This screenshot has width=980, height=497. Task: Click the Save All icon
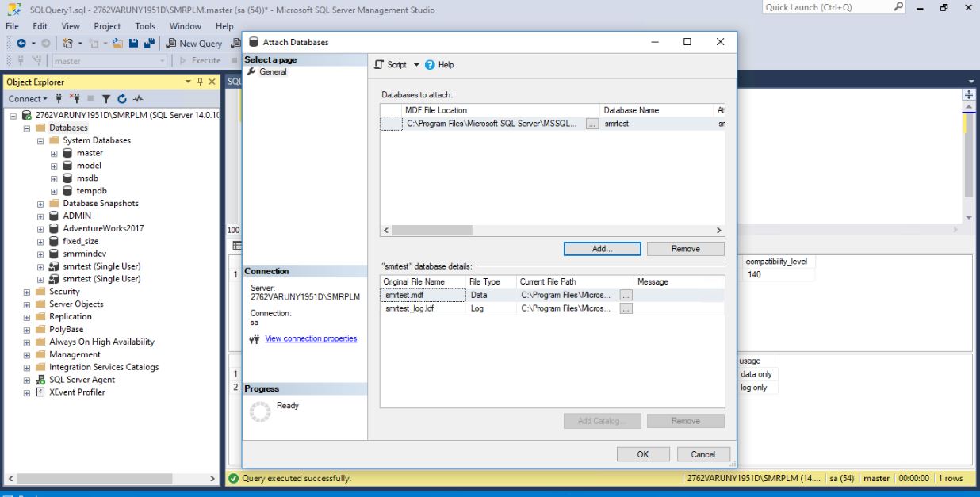(149, 44)
